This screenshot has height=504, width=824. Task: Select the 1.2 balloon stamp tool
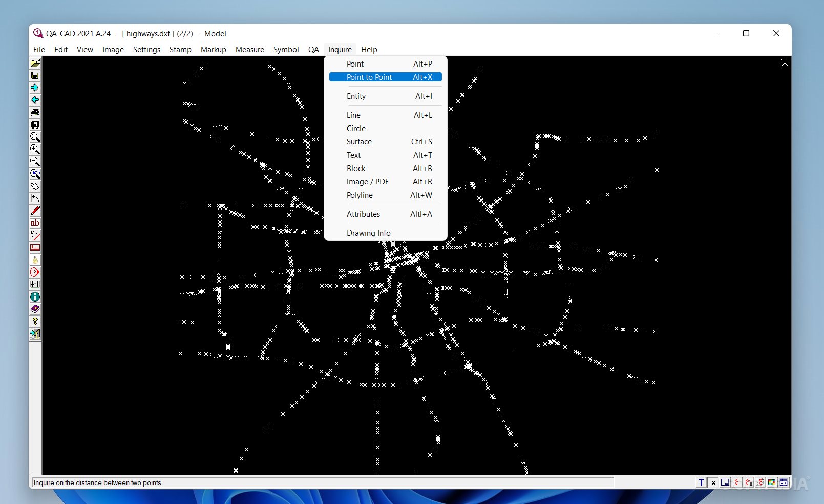(x=35, y=272)
